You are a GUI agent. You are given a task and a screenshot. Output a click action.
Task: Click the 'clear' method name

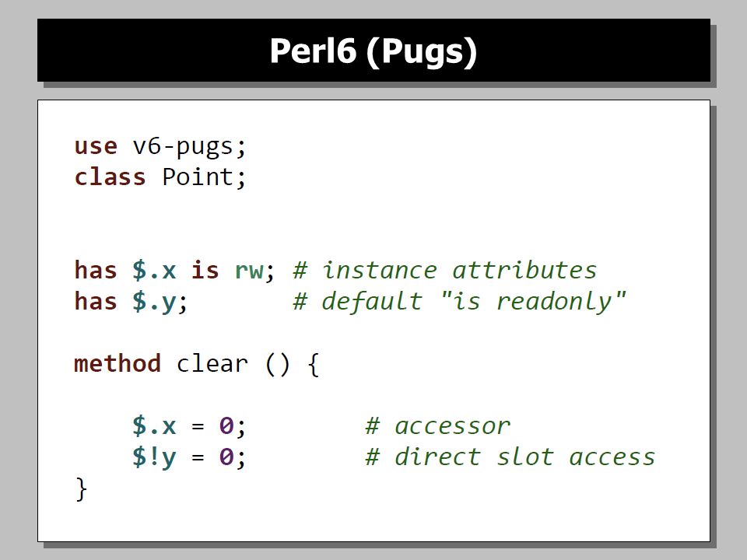pyautogui.click(x=212, y=364)
